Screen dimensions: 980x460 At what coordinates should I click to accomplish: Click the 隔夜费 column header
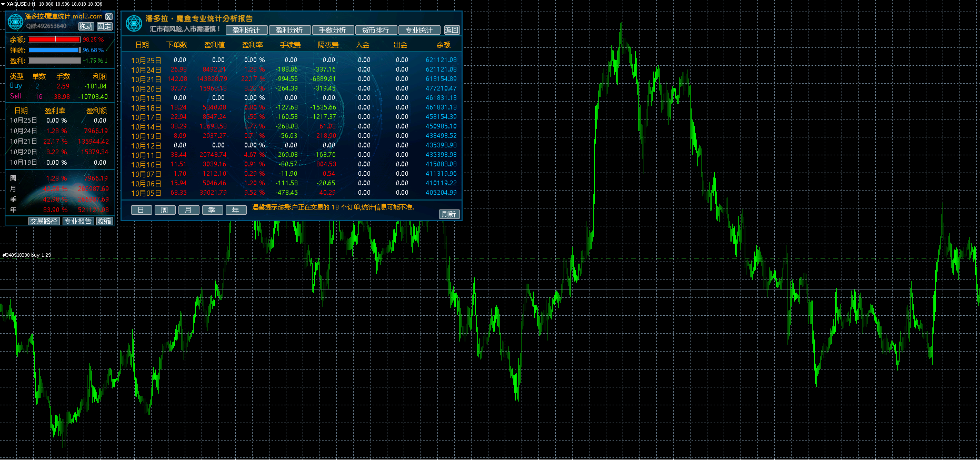pyautogui.click(x=328, y=45)
